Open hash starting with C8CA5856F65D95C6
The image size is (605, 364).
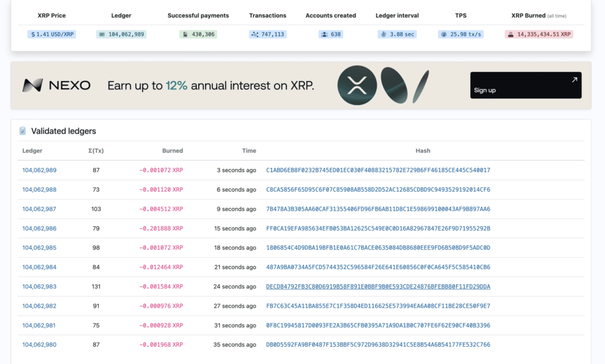tap(378, 190)
